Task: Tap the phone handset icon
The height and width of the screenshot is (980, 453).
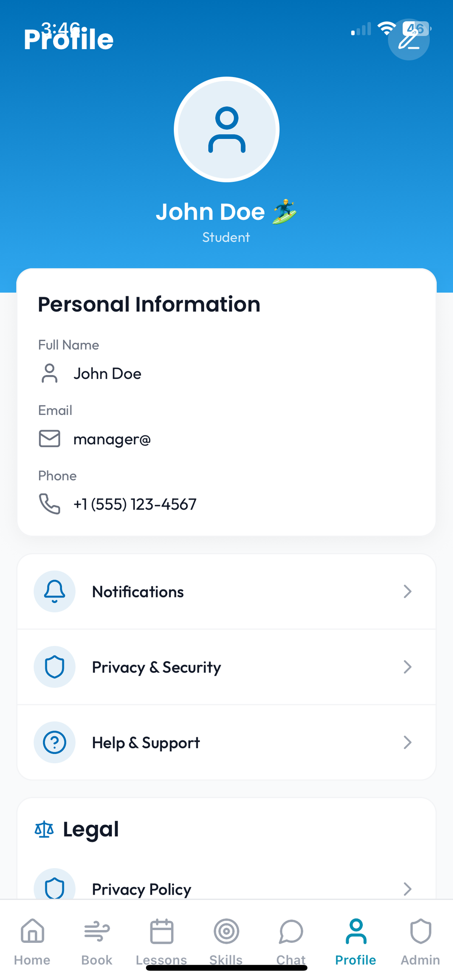Action: (50, 504)
